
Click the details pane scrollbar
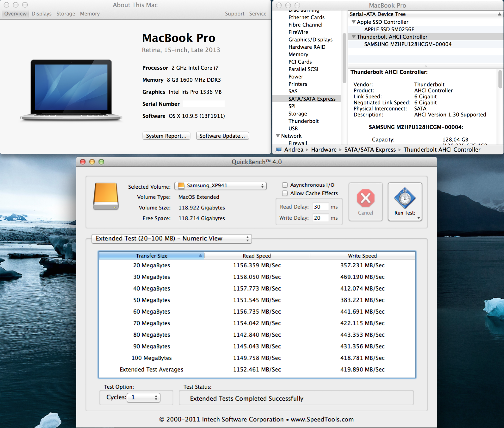500,79
